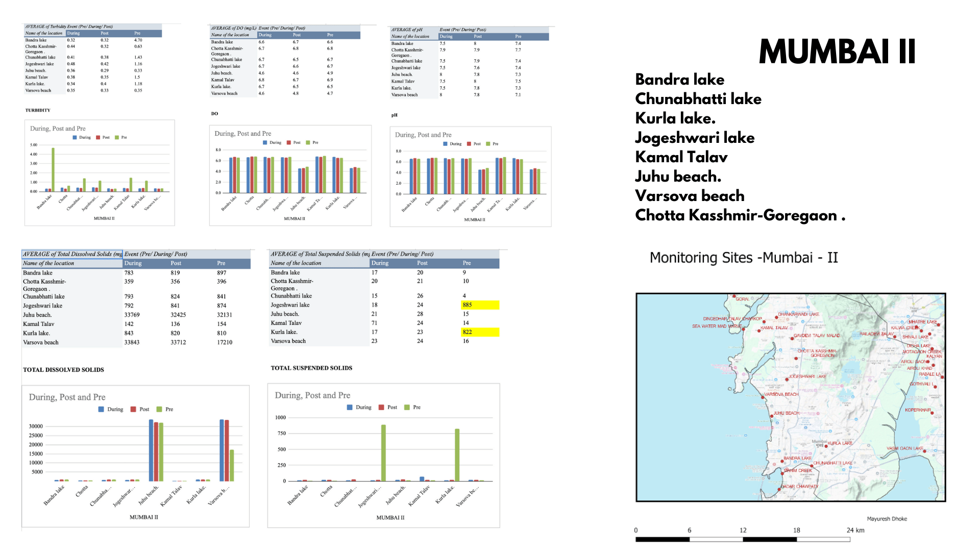The width and height of the screenshot is (980, 551).
Task: Select 'Varsova beach' in the bold site list
Action: (690, 195)
